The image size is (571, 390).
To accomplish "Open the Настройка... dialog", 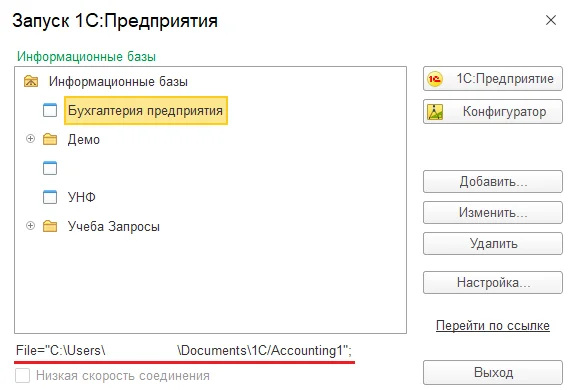I will tap(493, 282).
